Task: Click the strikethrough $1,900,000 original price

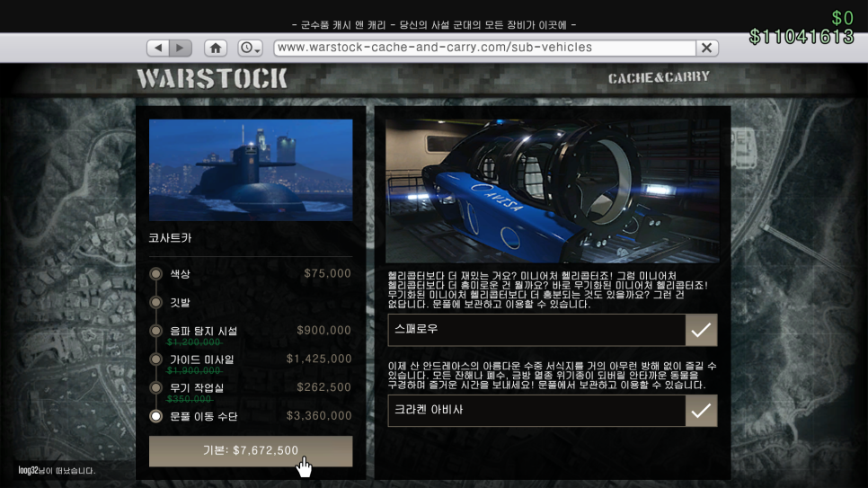Action: (x=194, y=370)
